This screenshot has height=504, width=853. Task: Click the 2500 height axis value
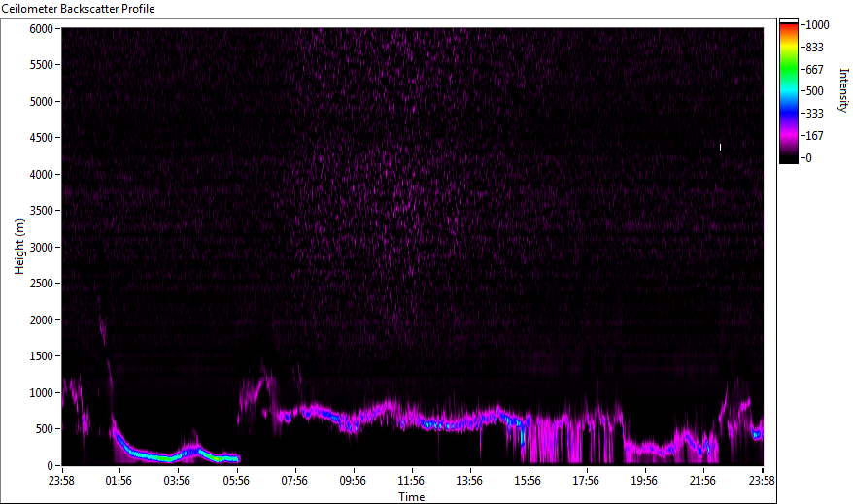click(x=42, y=284)
